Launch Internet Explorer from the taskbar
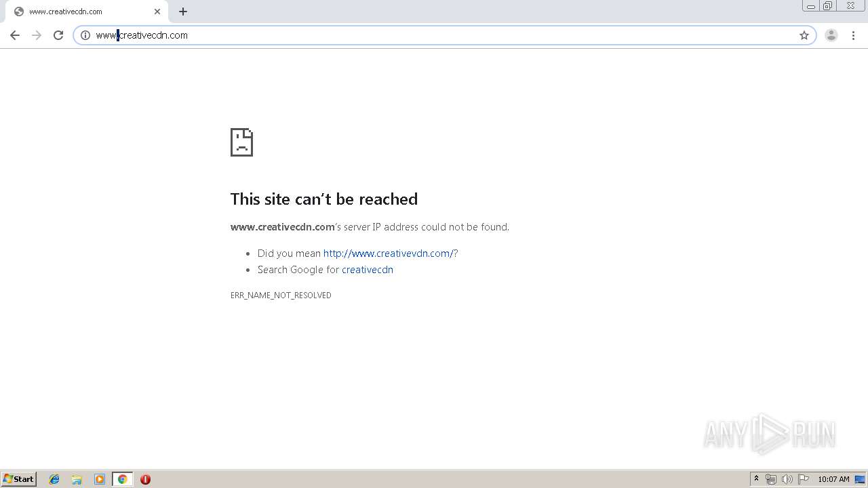The height and width of the screenshot is (488, 868). click(54, 479)
